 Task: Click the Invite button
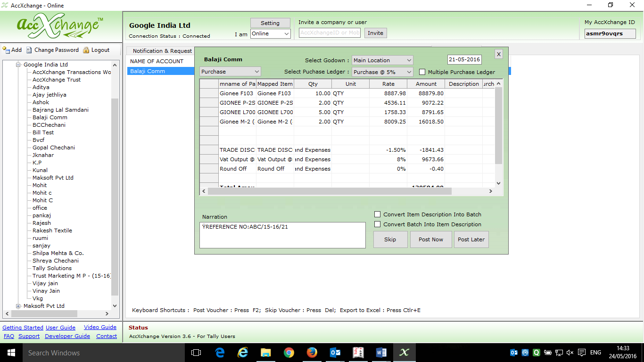[375, 33]
